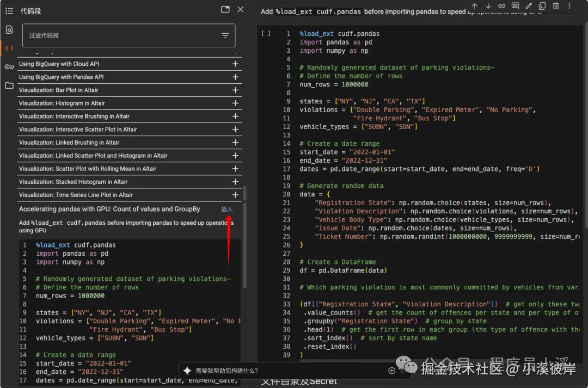Open the table of contents sidebar icon
The width and height of the screenshot is (588, 388).
tap(9, 11)
